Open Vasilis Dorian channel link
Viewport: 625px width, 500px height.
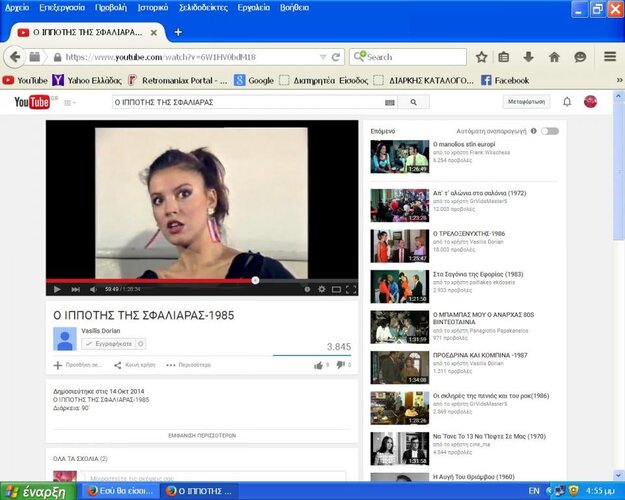pyautogui.click(x=100, y=331)
